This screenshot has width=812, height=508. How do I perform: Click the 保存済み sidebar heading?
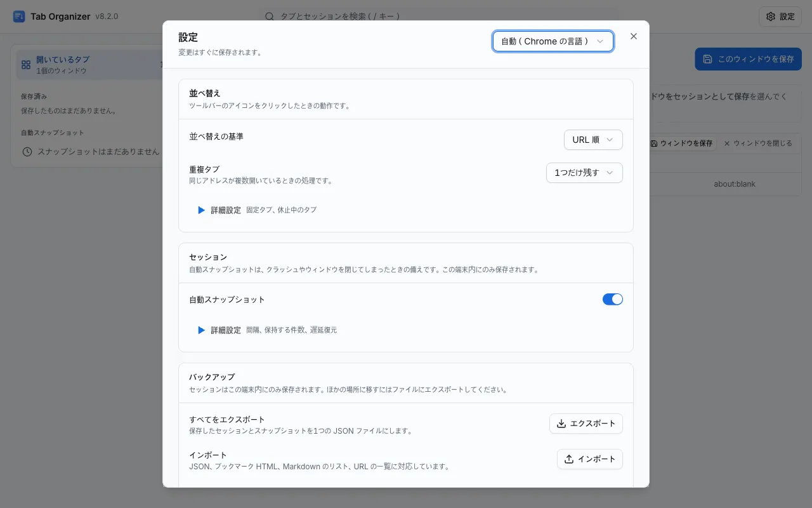[x=34, y=97]
